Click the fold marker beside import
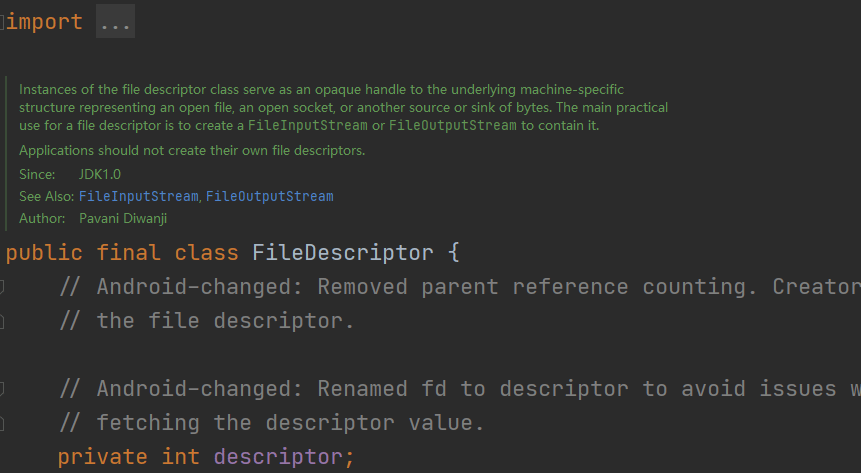The image size is (861, 473). point(3,22)
